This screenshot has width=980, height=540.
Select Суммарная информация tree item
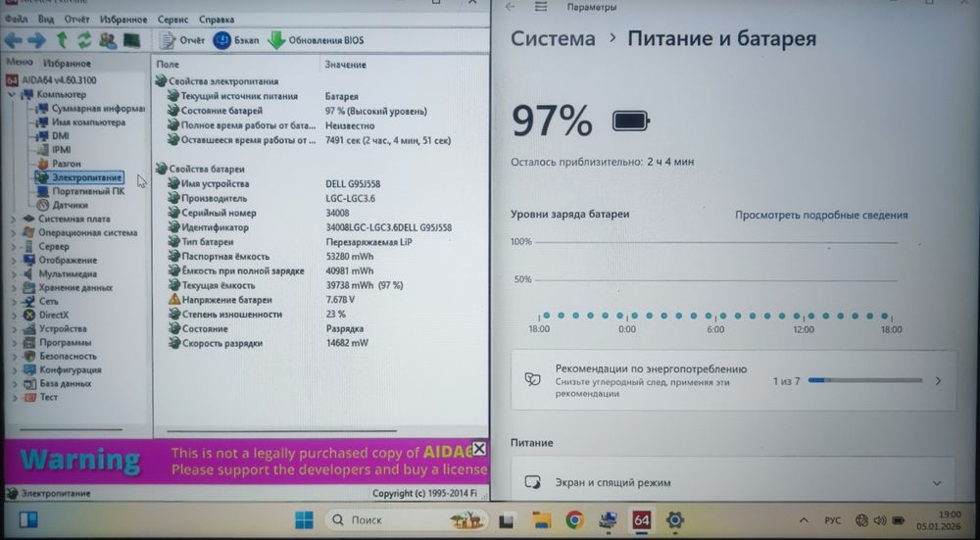pos(90,108)
